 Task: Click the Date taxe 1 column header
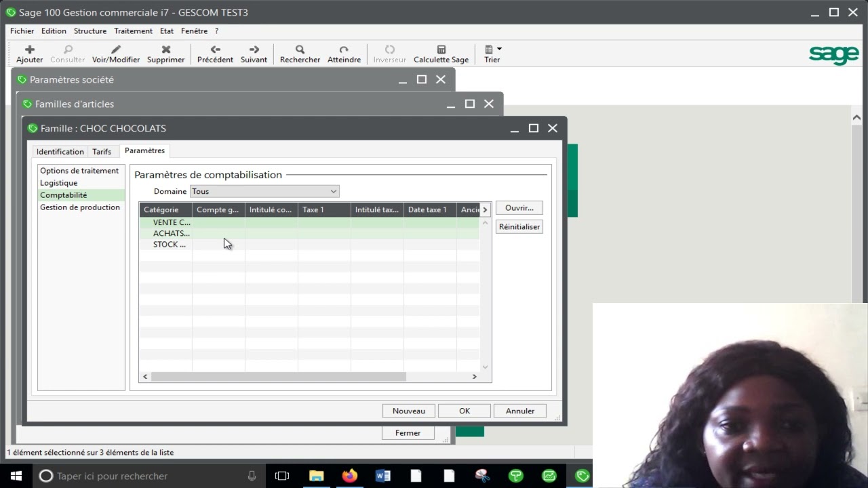430,209
